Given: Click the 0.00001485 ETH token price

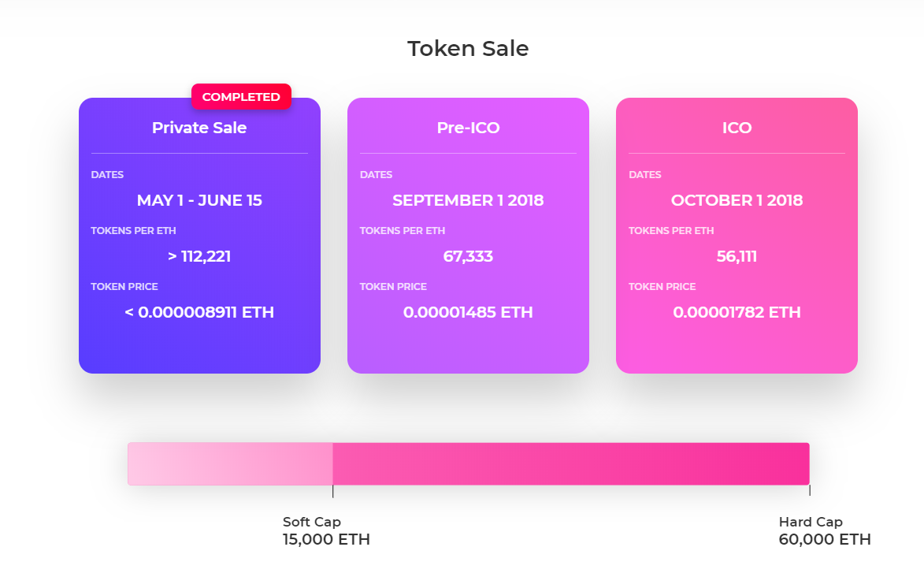Looking at the screenshot, I should pos(468,312).
